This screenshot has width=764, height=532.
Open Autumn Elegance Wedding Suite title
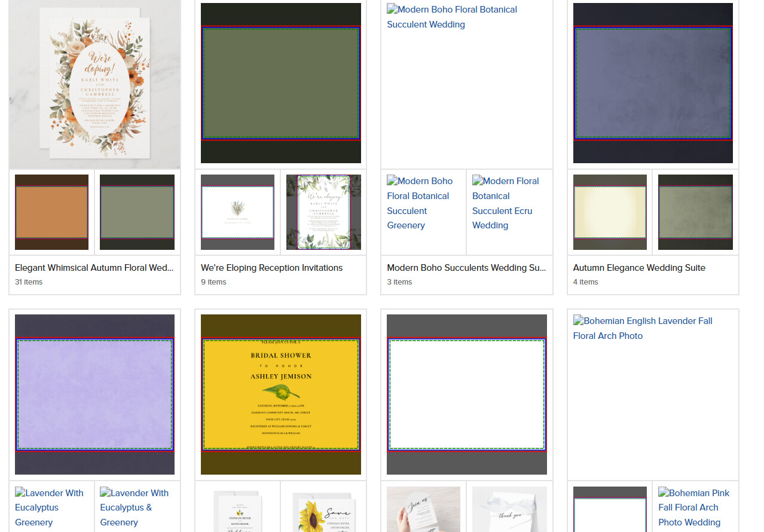coord(639,268)
